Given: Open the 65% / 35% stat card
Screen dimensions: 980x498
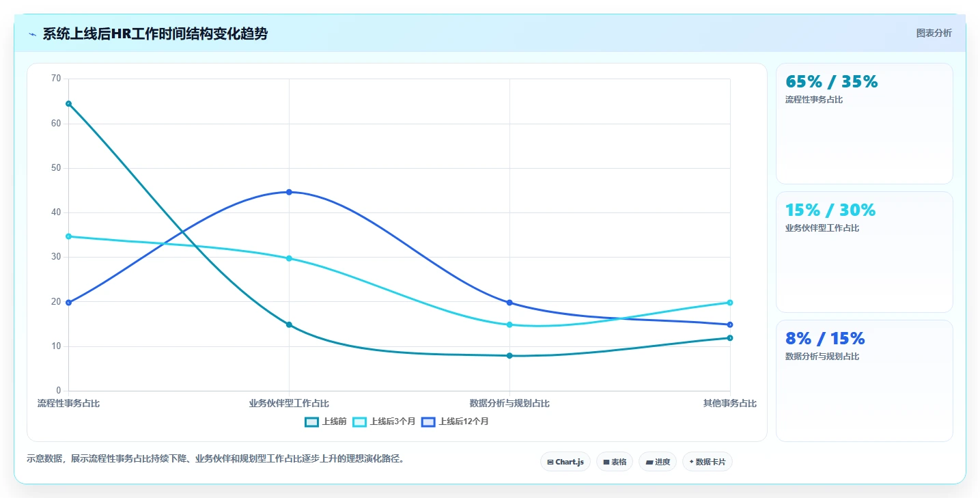Looking at the screenshot, I should click(864, 124).
